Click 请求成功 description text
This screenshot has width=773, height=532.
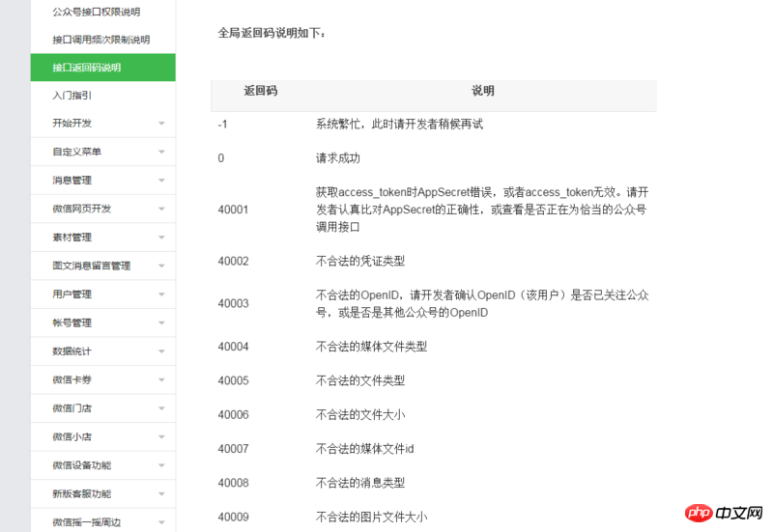[x=337, y=158]
